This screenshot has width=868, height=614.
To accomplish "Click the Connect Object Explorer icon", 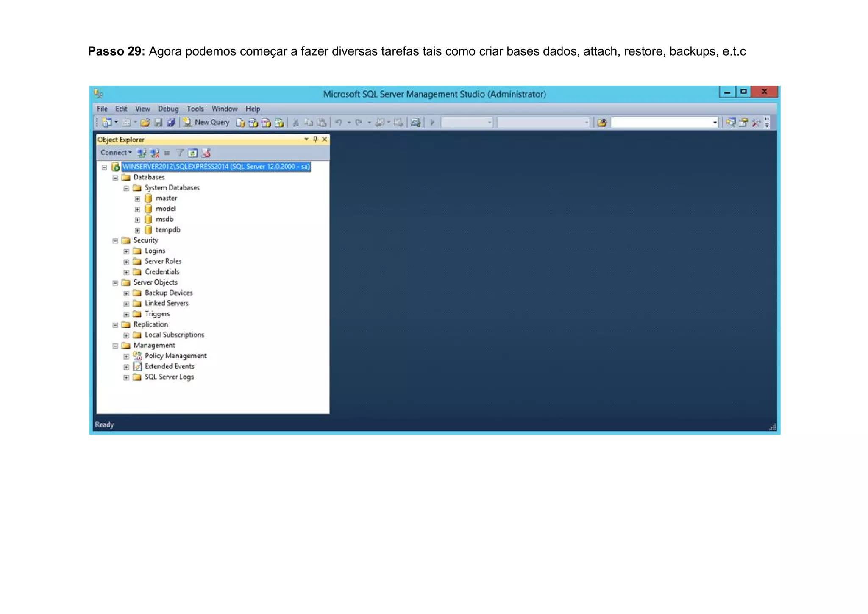I will (x=142, y=153).
